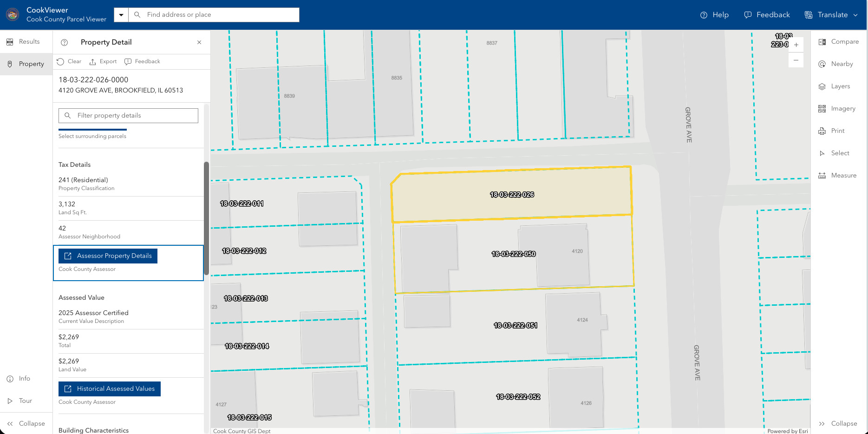868x434 pixels.
Task: Click the Property Detail help icon
Action: click(x=65, y=42)
